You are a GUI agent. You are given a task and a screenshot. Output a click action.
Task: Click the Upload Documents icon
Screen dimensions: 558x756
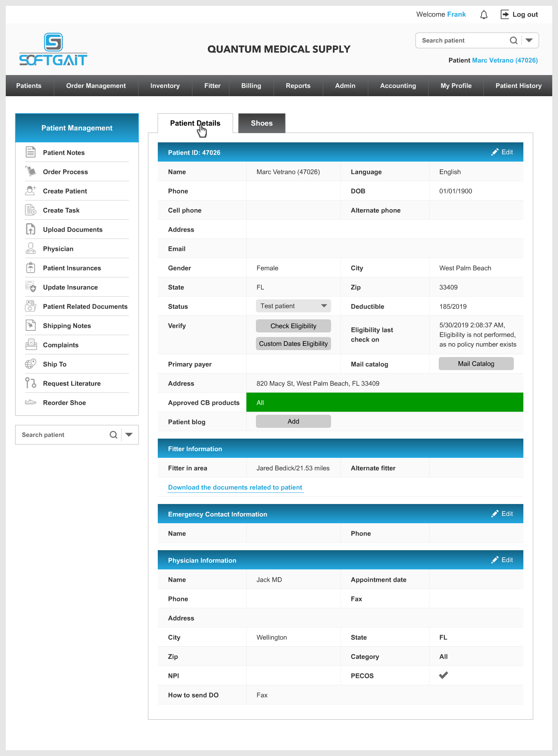tap(31, 229)
